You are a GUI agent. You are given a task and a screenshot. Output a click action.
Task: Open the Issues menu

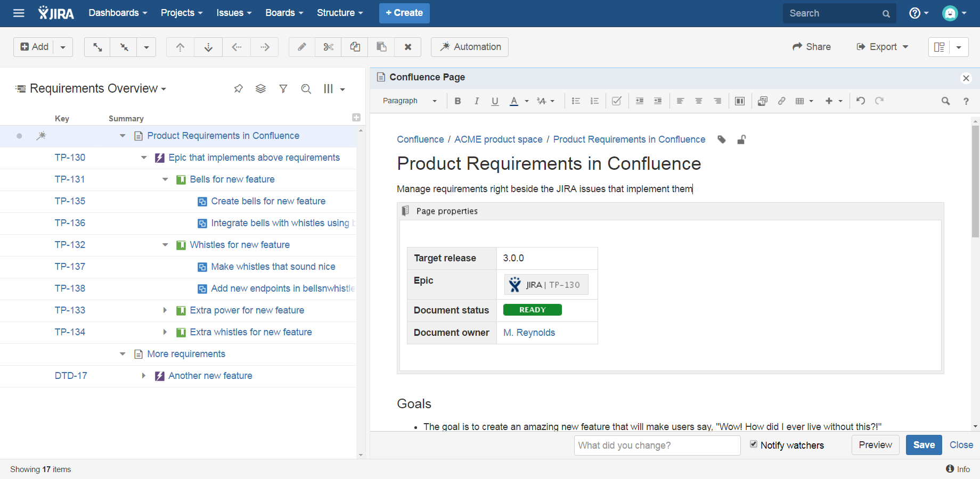(234, 13)
